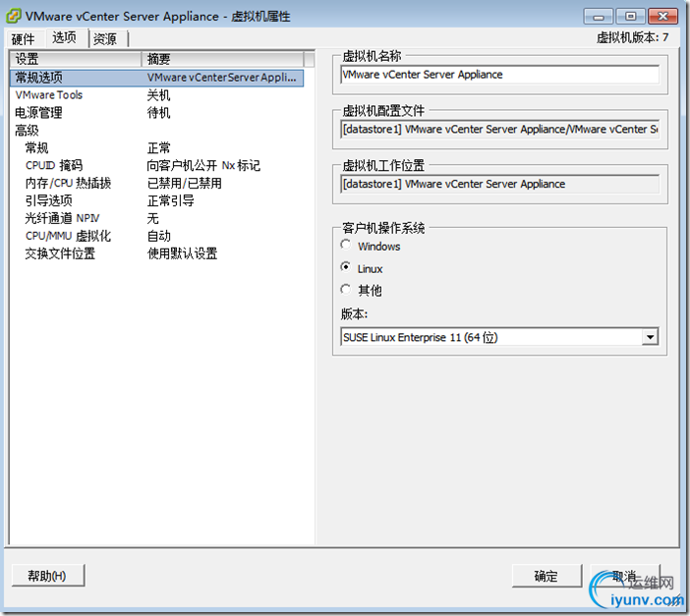Click the 取消 button
The height and width of the screenshot is (616, 690).
tap(625, 576)
